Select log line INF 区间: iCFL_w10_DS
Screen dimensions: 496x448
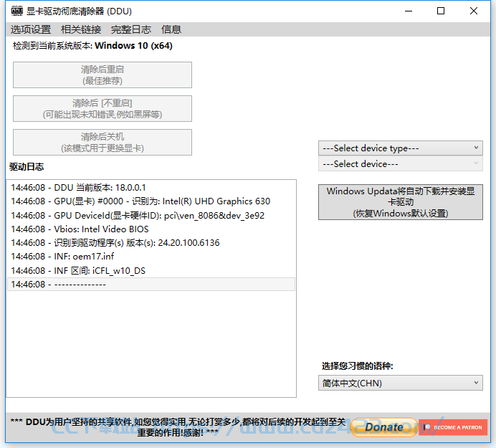pos(151,270)
